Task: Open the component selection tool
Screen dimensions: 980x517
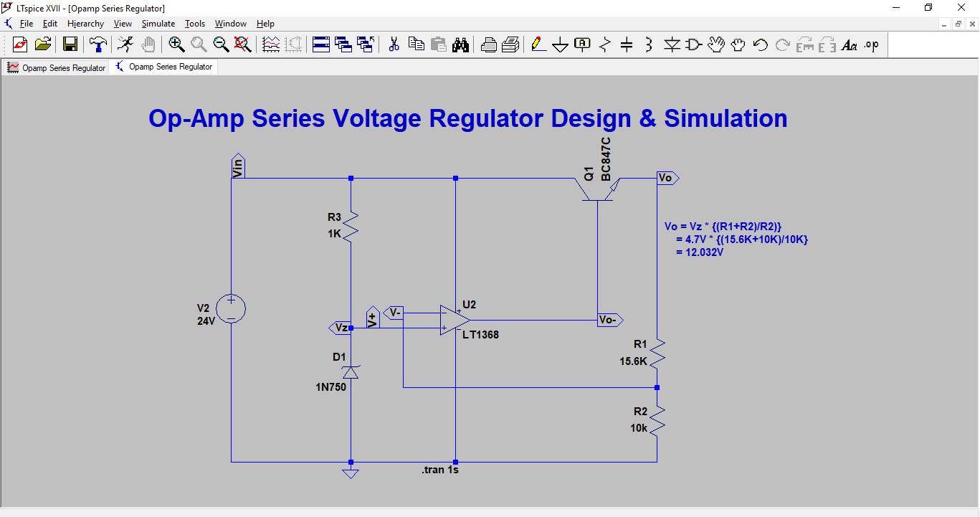Action: pyautogui.click(x=693, y=44)
